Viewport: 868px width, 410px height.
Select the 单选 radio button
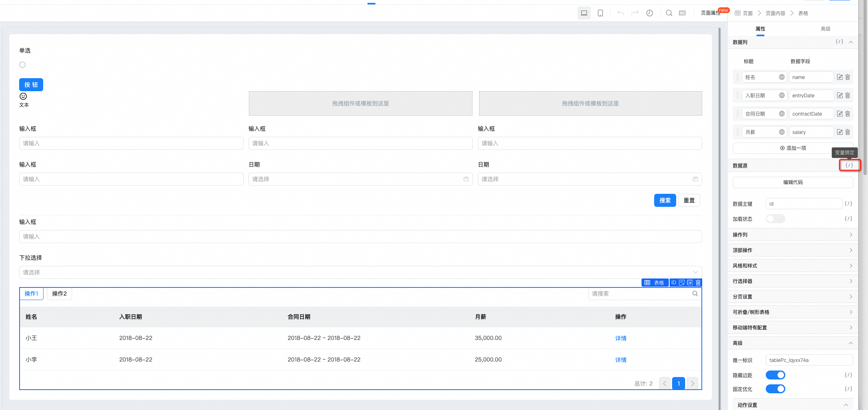coord(22,65)
